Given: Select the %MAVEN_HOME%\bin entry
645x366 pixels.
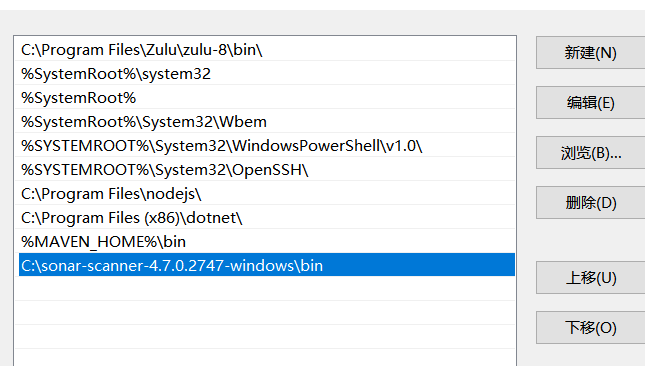Looking at the screenshot, I should [265, 241].
